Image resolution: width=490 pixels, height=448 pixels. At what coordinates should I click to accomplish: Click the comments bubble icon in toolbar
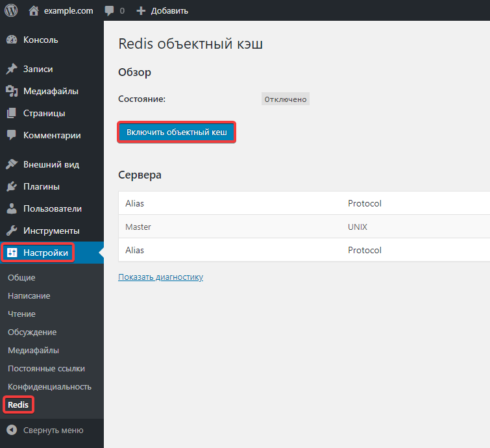coord(110,11)
